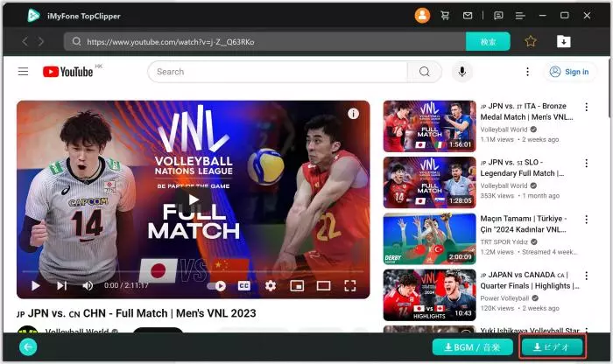Open options menu for Türkiye - Çin video
The width and height of the screenshot is (613, 364).
[x=586, y=219]
